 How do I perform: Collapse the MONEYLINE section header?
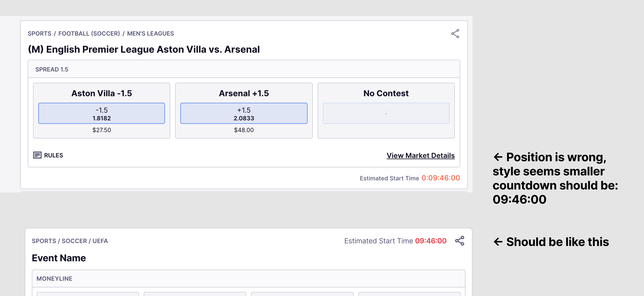54,278
